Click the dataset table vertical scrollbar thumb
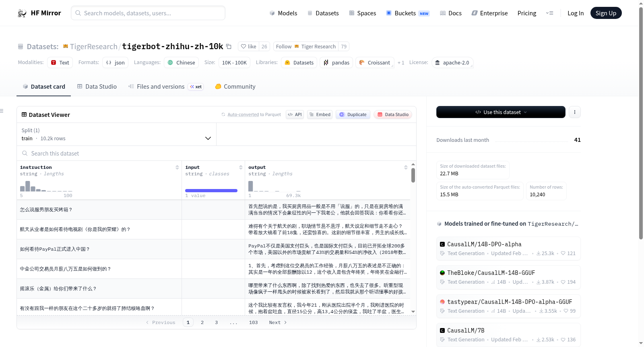This screenshot has width=644, height=347. coord(413,175)
